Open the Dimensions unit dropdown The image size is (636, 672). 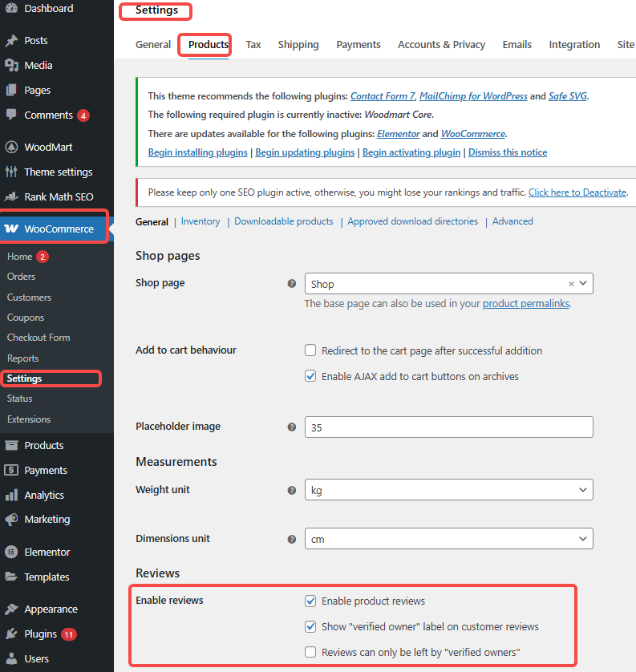click(x=448, y=539)
